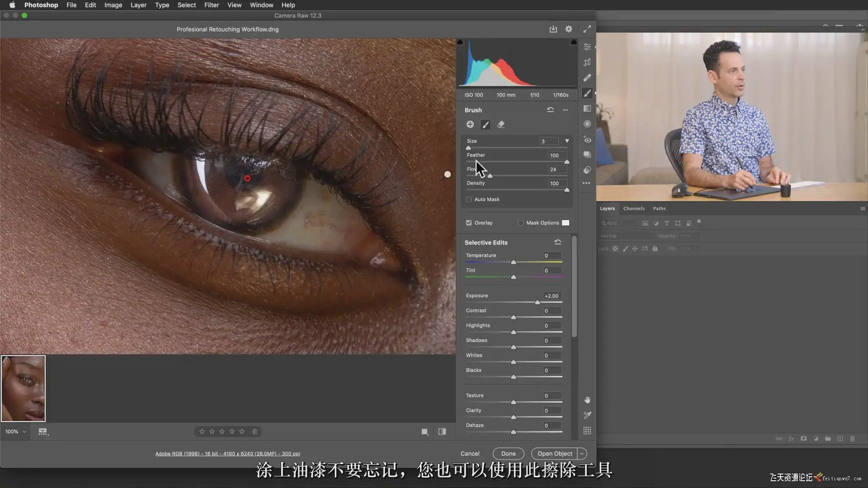Image resolution: width=868 pixels, height=488 pixels.
Task: Select the radial filter tool
Action: click(587, 124)
